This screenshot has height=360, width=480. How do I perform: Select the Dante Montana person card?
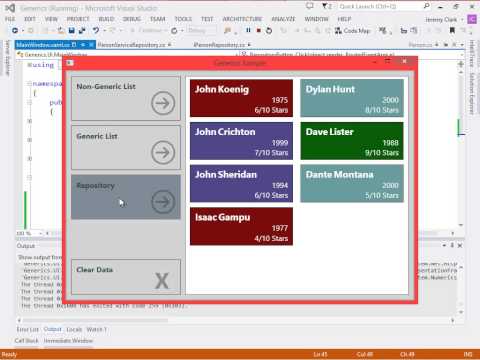[x=352, y=183]
